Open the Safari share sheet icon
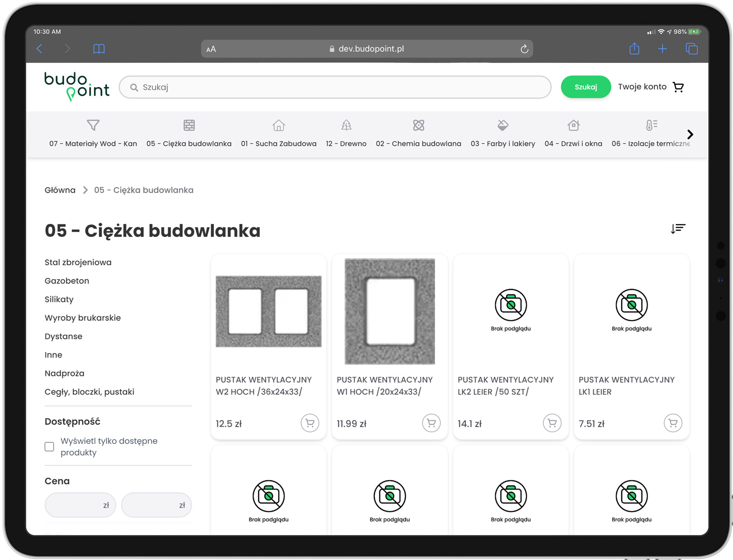 [634, 49]
